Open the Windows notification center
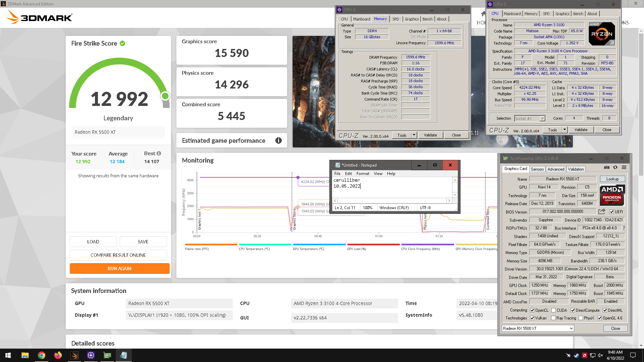This screenshot has width=644, height=362. tap(633, 355)
